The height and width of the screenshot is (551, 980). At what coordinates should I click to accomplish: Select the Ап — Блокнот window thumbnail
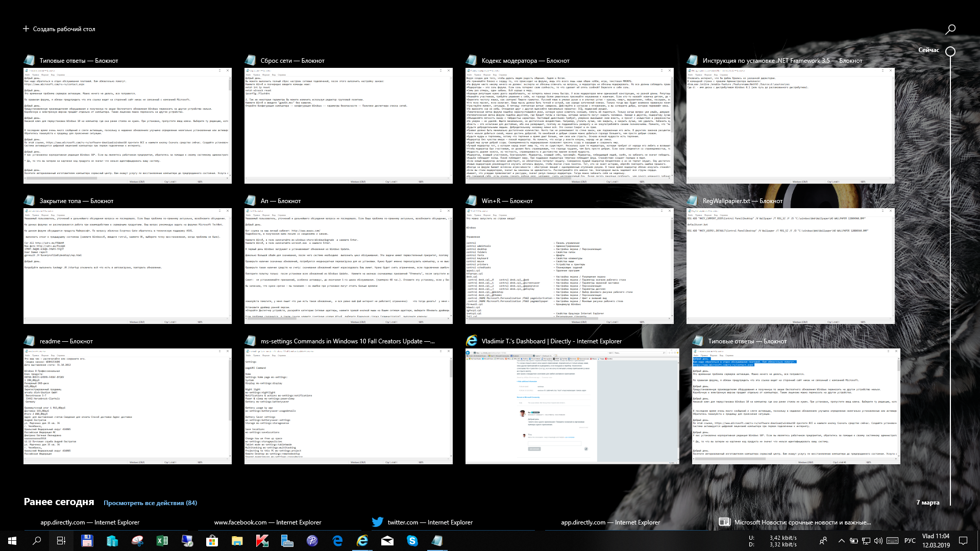349,266
